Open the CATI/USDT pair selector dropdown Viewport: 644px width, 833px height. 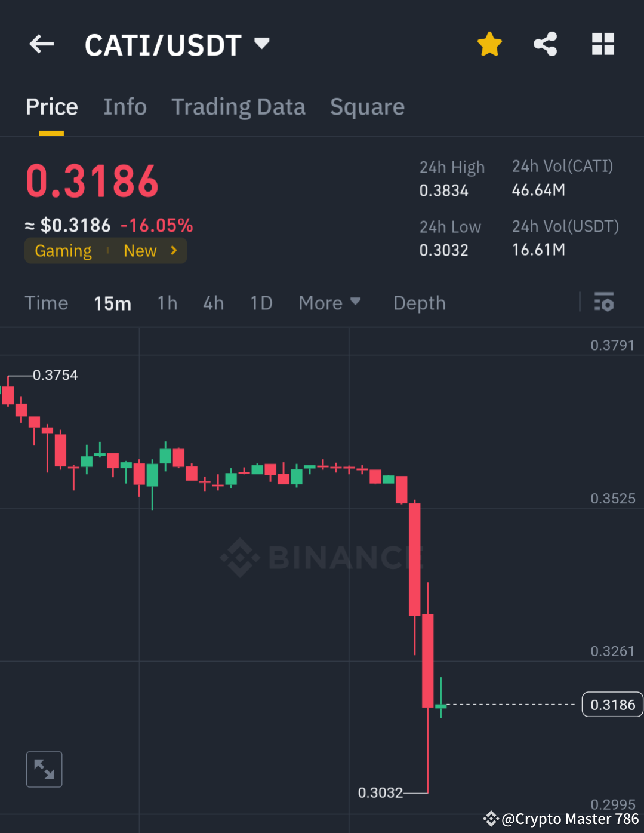261,44
